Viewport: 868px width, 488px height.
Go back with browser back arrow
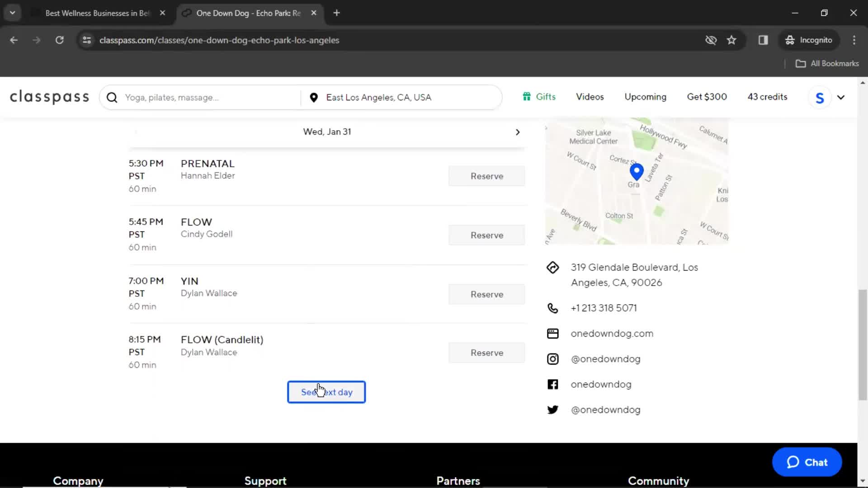(x=14, y=40)
